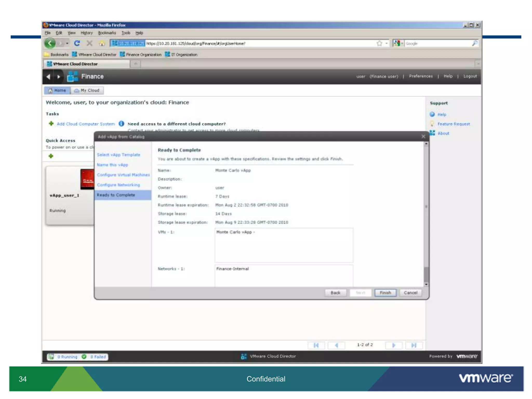The width and height of the screenshot is (532, 399).
Task: Click the Feature Request link
Action: 454,124
